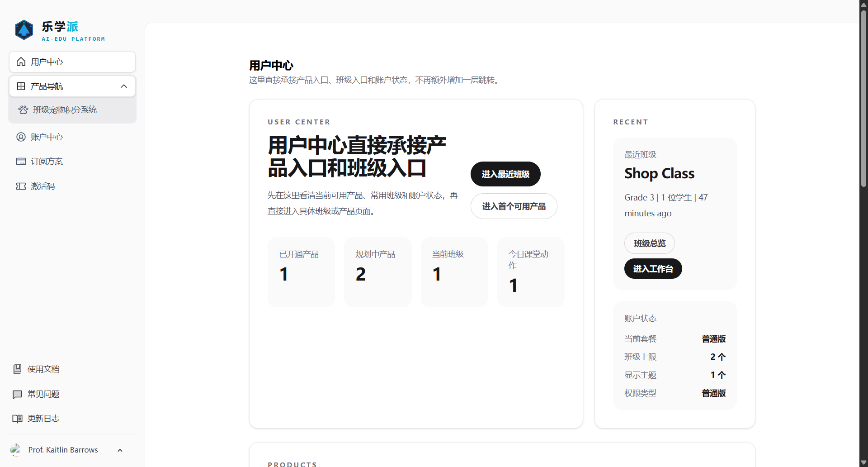Click the 进入首个可用产品 button
The width and height of the screenshot is (868, 467).
tap(514, 206)
